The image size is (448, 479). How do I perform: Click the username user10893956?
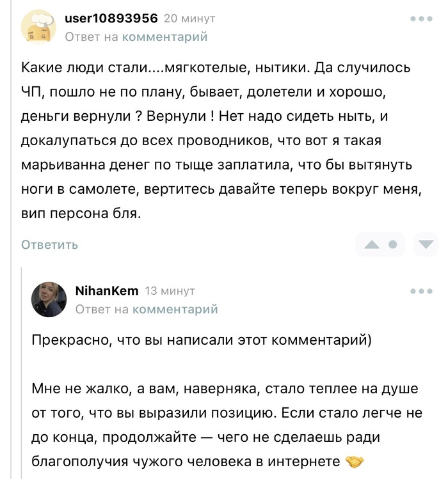tap(111, 19)
